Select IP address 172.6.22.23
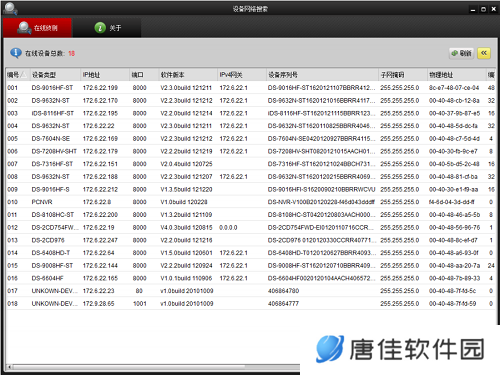The image size is (500, 375). tap(98, 291)
